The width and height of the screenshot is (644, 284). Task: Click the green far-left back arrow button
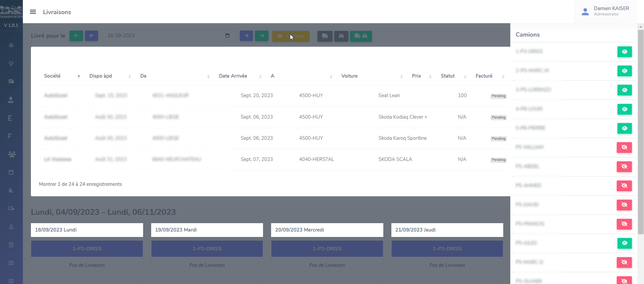[x=76, y=36]
